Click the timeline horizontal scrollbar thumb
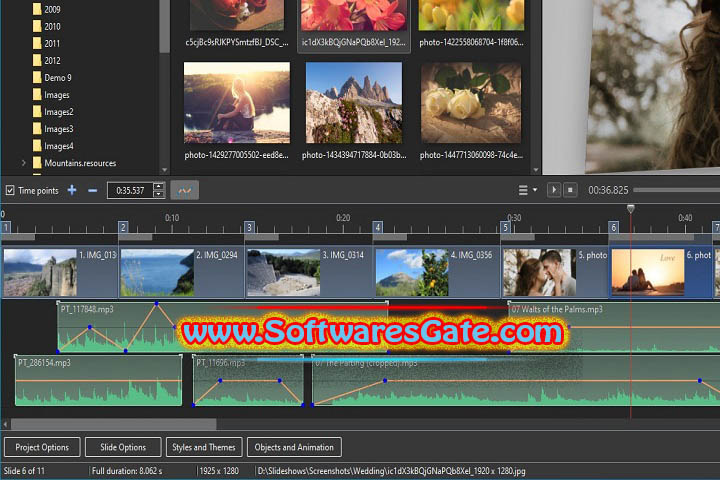This screenshot has height=480, width=720. [x=113, y=424]
